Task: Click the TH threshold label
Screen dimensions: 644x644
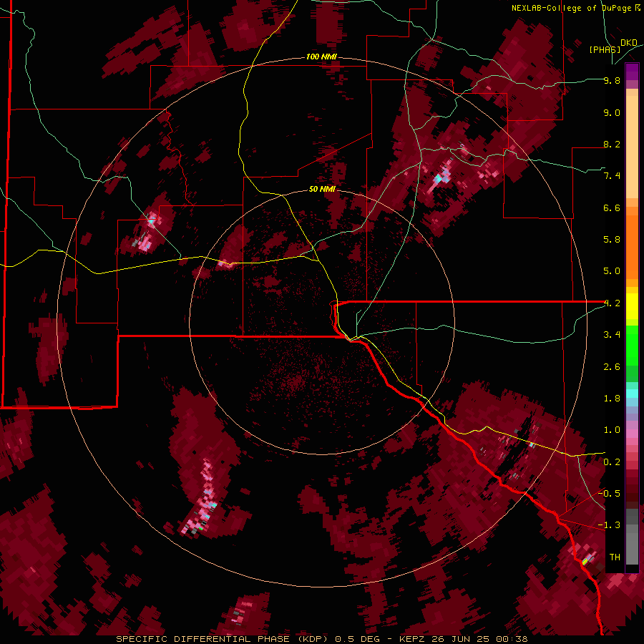Action: coord(615,557)
